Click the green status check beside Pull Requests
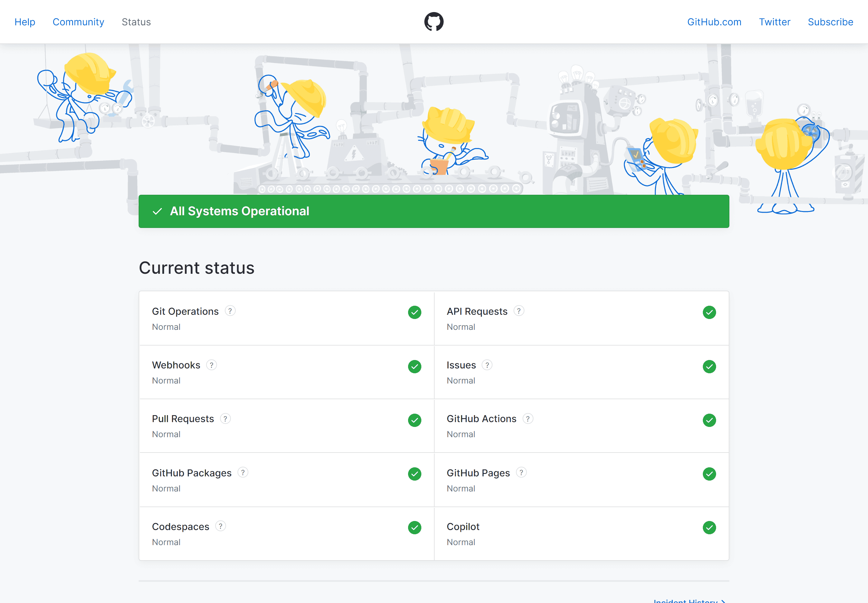The height and width of the screenshot is (603, 868). tap(415, 420)
